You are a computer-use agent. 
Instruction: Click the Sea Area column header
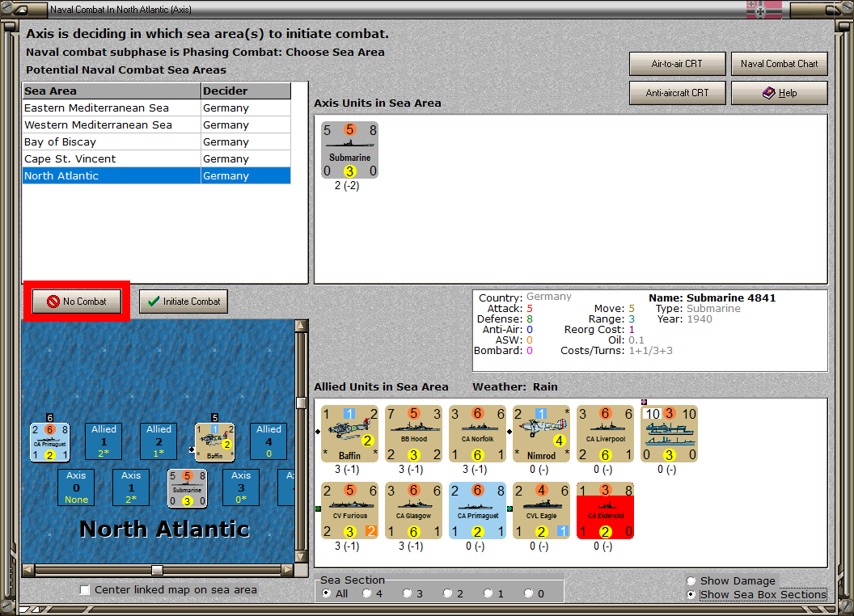tap(112, 91)
